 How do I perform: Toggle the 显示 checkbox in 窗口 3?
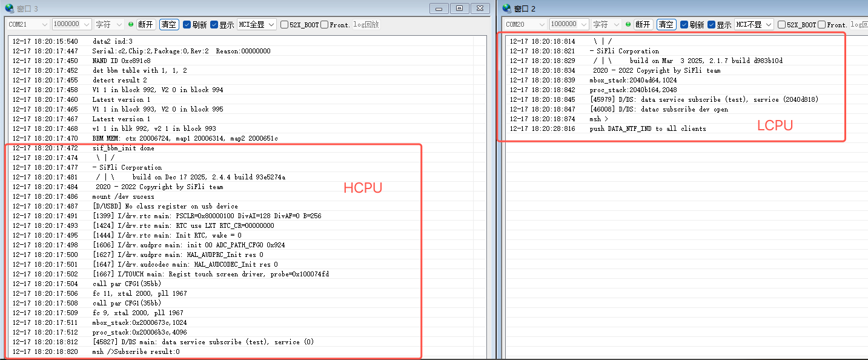[214, 25]
